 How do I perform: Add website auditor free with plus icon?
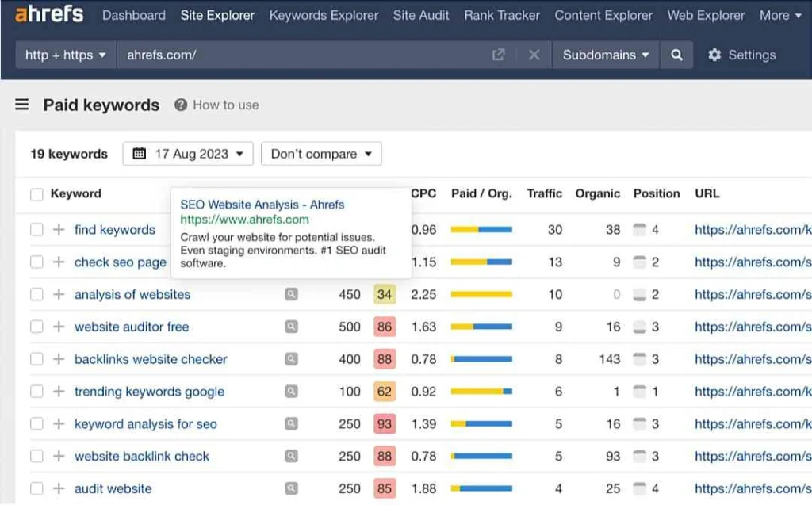click(x=59, y=327)
